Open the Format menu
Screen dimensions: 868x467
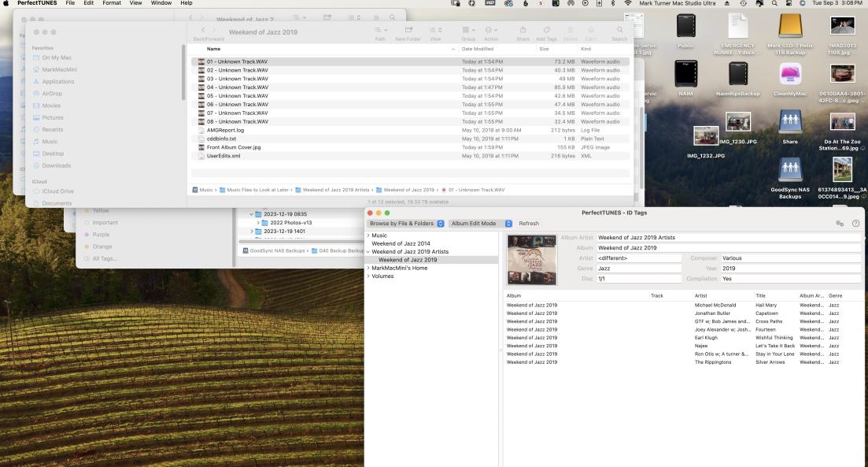pos(111,3)
